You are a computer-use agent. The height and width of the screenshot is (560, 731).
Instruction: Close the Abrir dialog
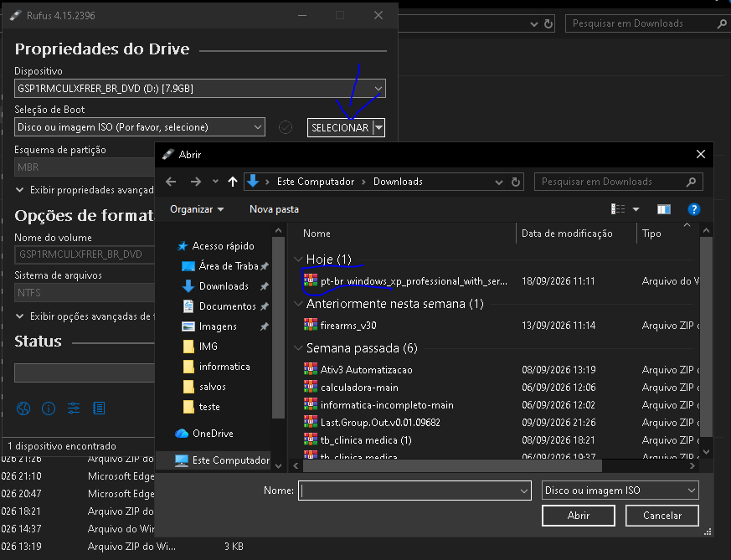click(x=700, y=154)
